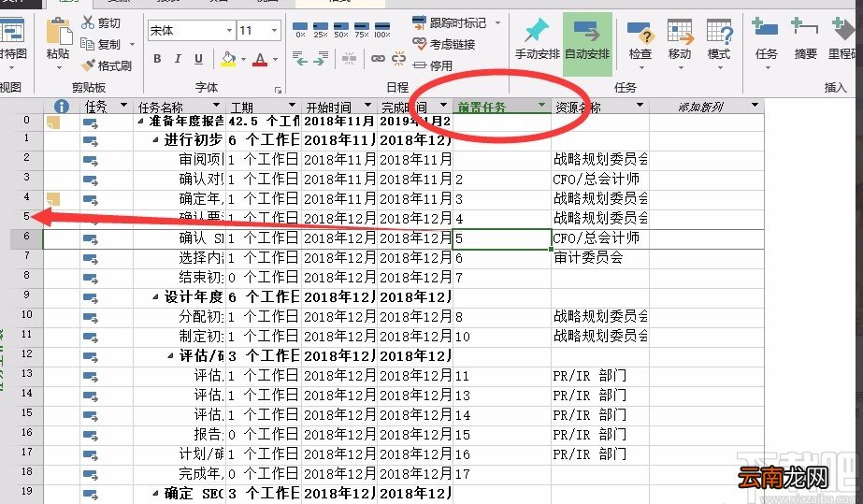The image size is (863, 504).
Task: Click Respect Links (考虑链接)
Action: click(443, 44)
